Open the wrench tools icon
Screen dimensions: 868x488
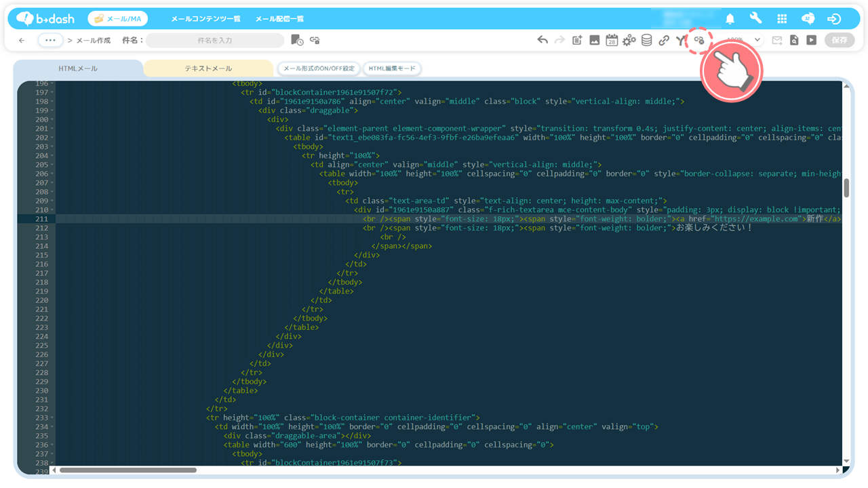pos(755,18)
